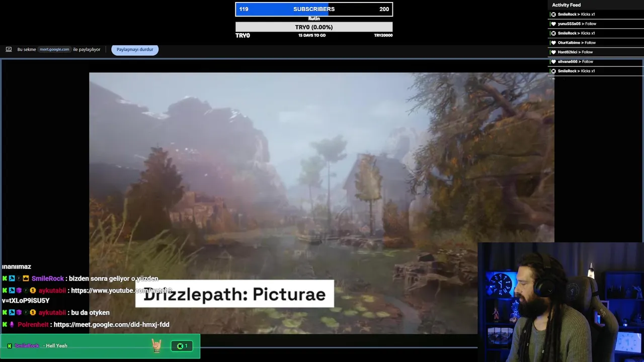Click the hammer moderator badge beside SmileRock's chat
Viewport: 644px width, 362px height.
[x=12, y=279]
